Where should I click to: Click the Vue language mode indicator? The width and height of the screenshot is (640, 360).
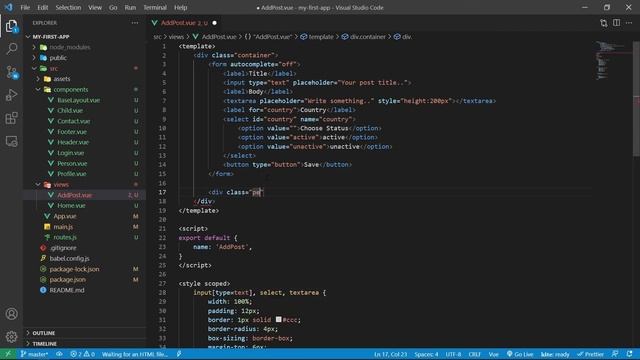[x=493, y=354]
